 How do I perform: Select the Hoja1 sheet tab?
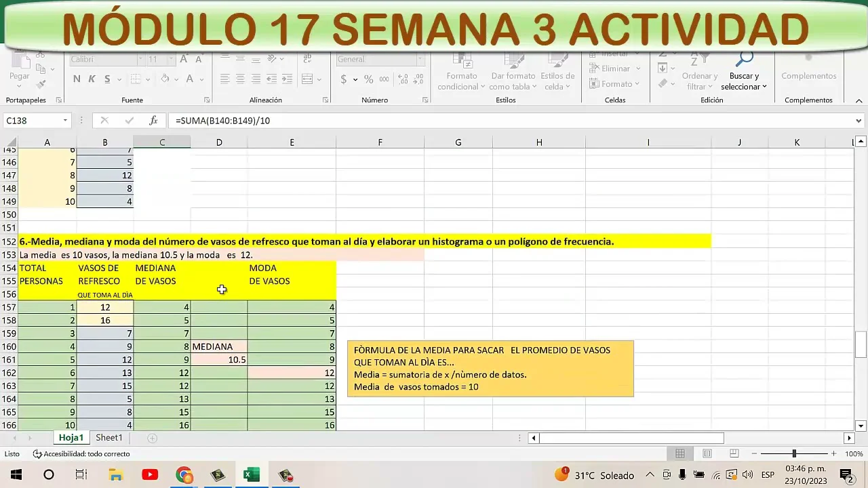click(x=71, y=438)
